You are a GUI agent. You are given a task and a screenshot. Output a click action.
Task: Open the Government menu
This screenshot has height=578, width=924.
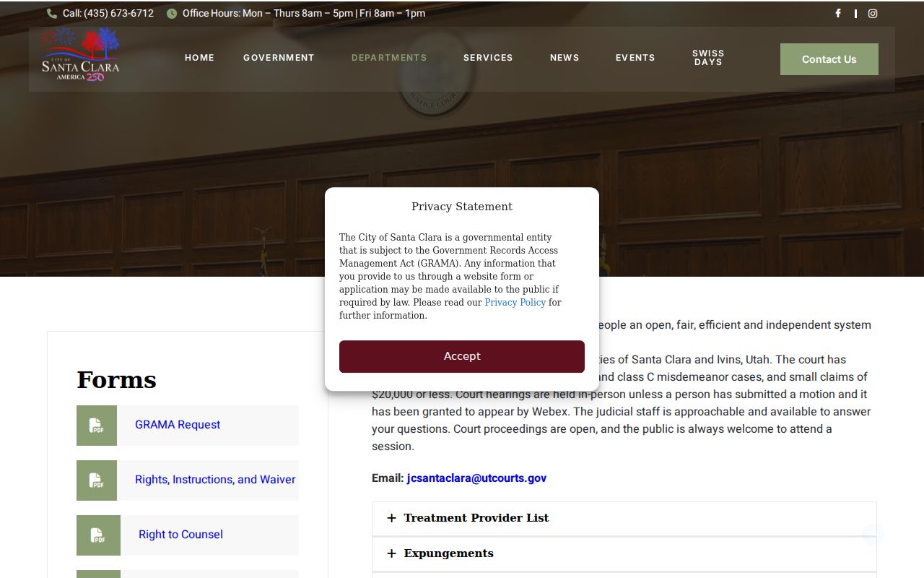279,58
